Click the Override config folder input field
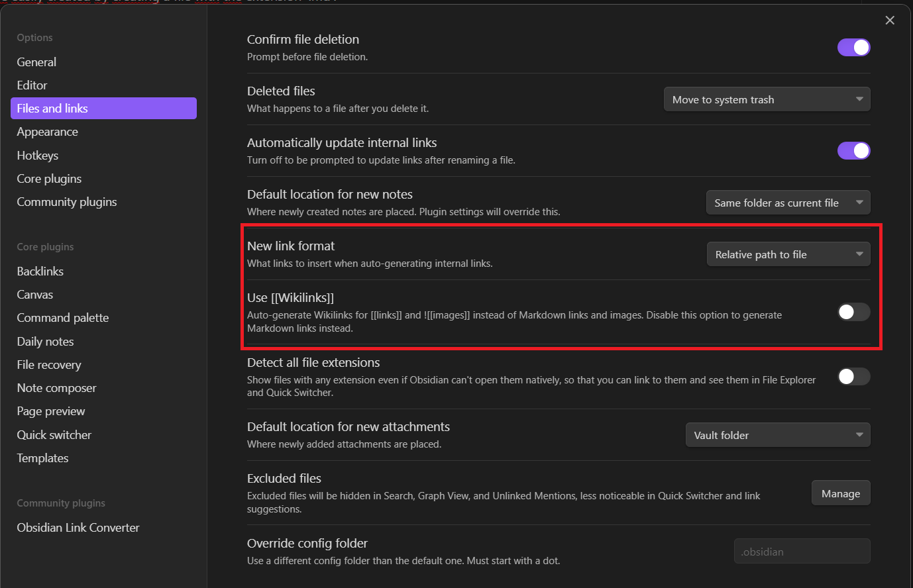The image size is (913, 588). [802, 552]
